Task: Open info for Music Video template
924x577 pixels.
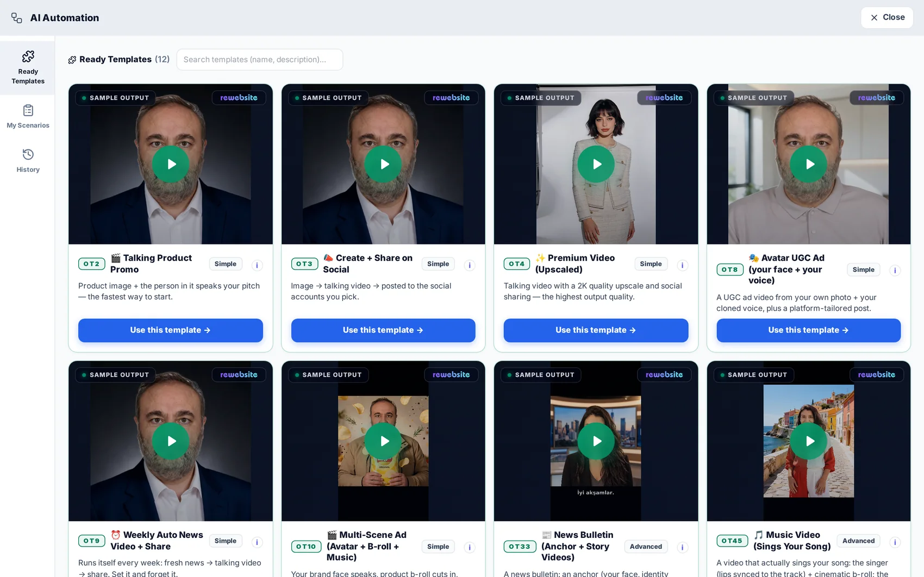Action: click(x=895, y=542)
